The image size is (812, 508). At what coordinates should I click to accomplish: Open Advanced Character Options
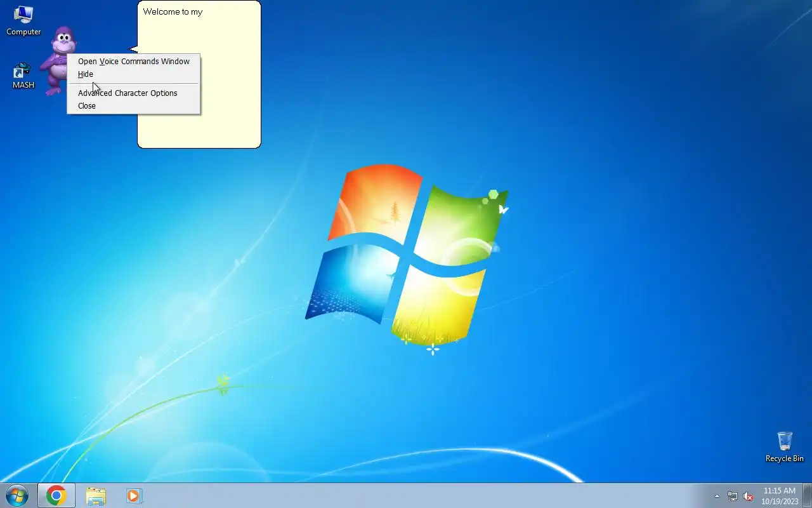pyautogui.click(x=134, y=93)
